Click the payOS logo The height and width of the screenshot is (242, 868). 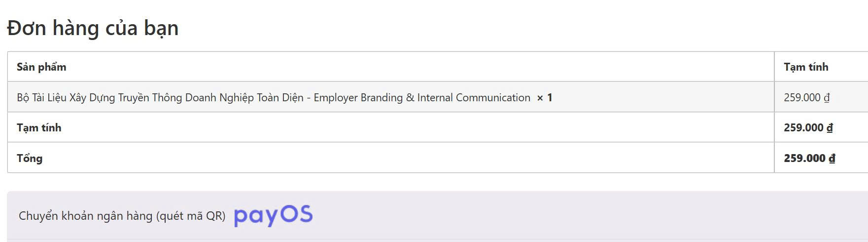(x=273, y=215)
